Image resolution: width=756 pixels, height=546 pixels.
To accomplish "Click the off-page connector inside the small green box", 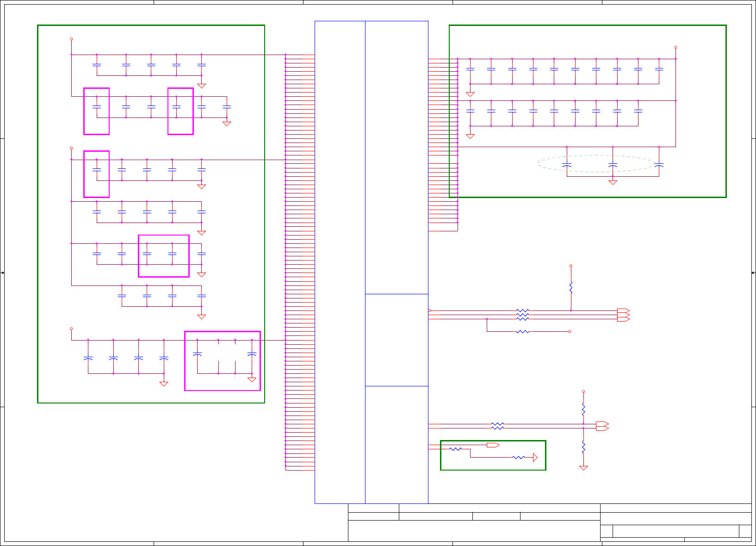I will tap(493, 445).
